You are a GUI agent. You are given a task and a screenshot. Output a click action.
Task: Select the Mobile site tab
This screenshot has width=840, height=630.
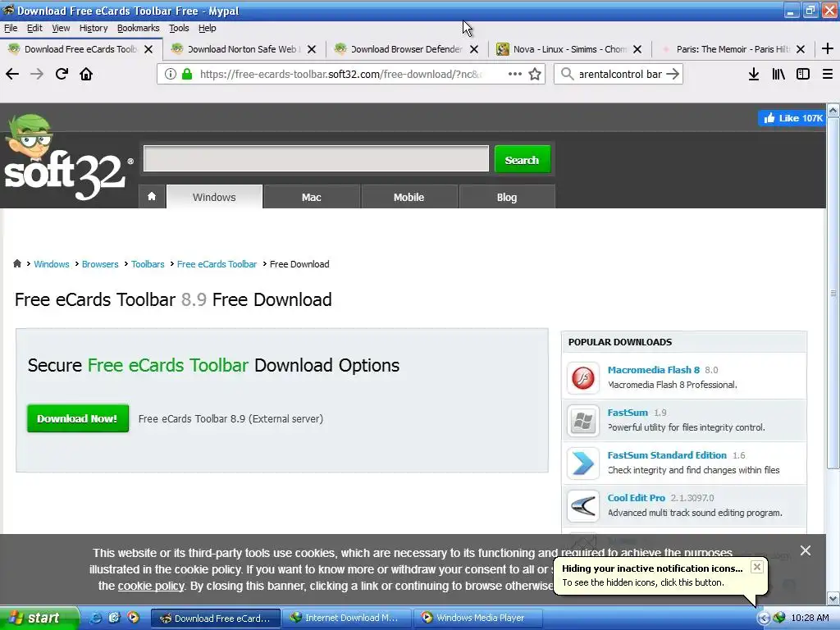click(409, 197)
